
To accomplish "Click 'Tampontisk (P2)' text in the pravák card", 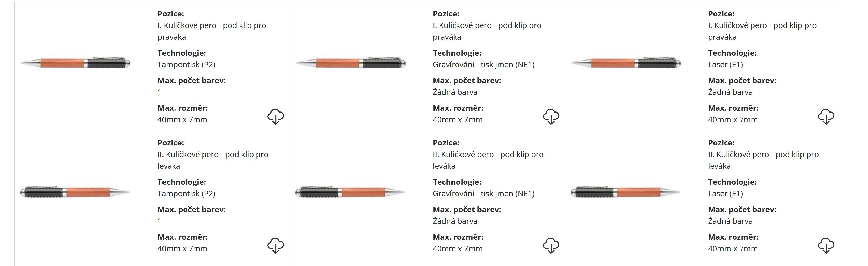I will 186,64.
